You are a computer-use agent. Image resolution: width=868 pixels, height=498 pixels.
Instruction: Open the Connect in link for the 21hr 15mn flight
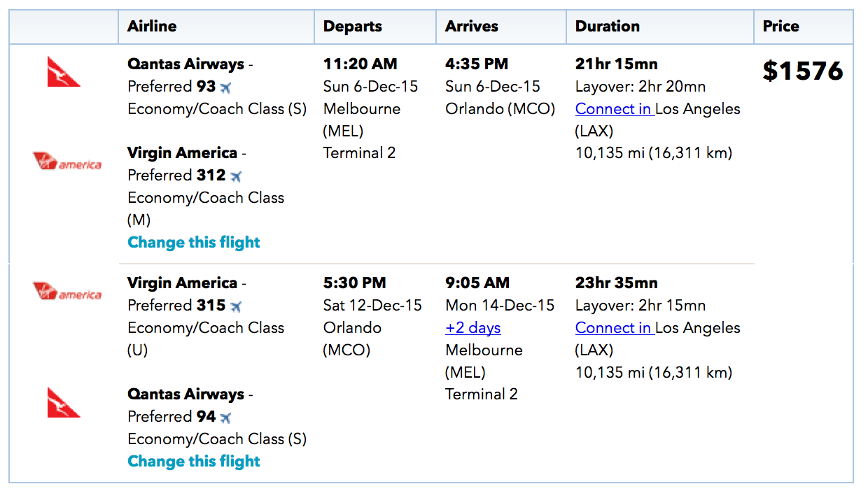pos(615,109)
